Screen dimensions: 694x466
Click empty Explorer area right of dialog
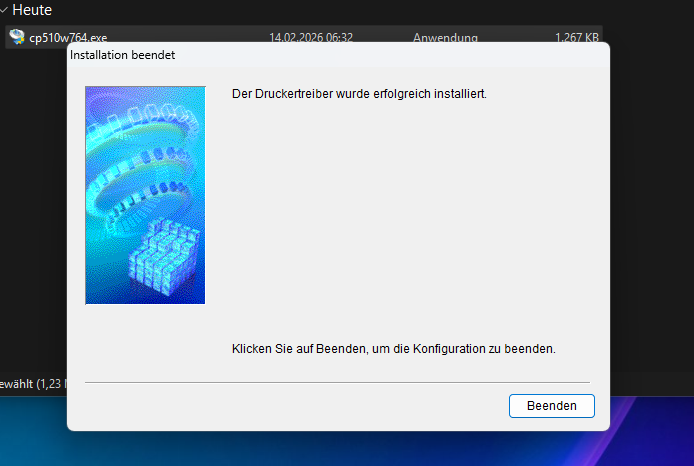point(650,200)
